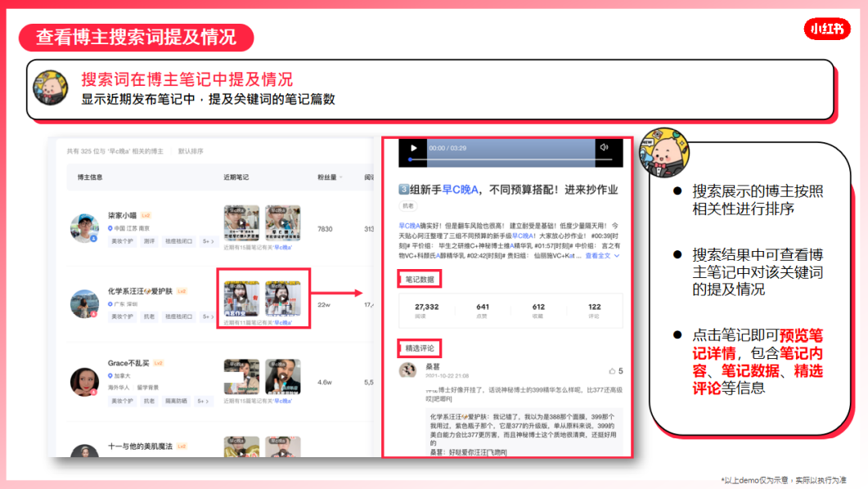Expand the 5+ tags for 化学系汪汪爱护肤
The width and height of the screenshot is (868, 489).
point(208,316)
